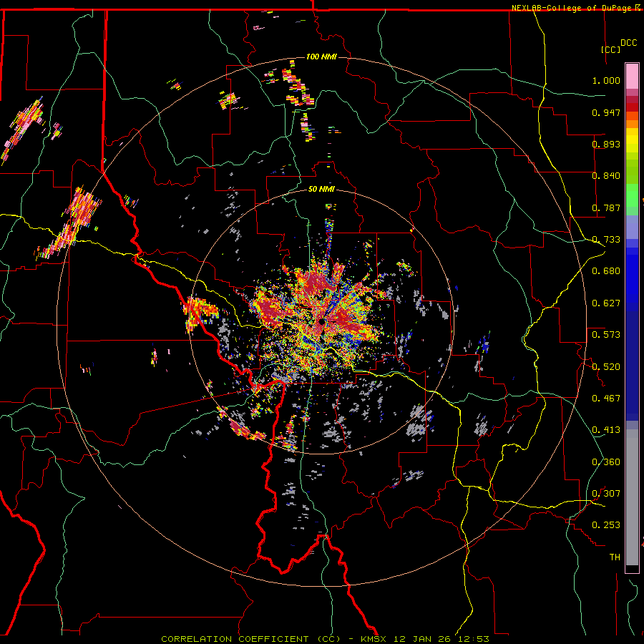Click the NEXLAB-College of DuPage label
The height and width of the screenshot is (644, 644).
(x=573, y=8)
